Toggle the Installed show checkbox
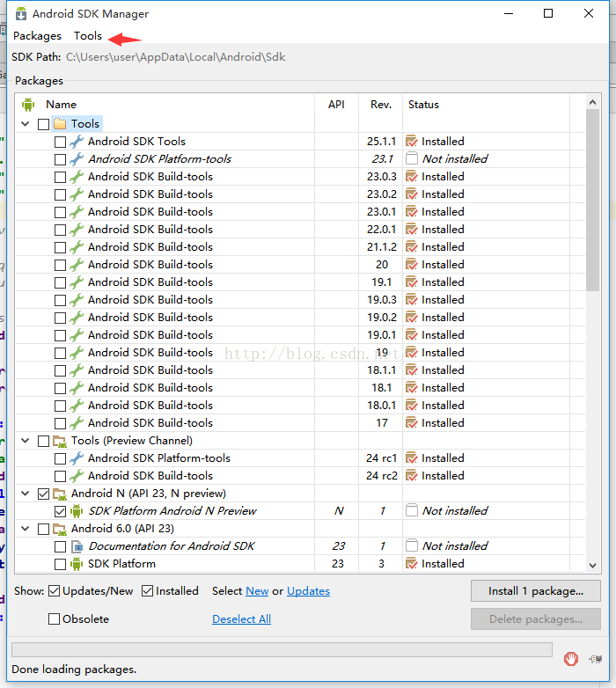 point(148,591)
